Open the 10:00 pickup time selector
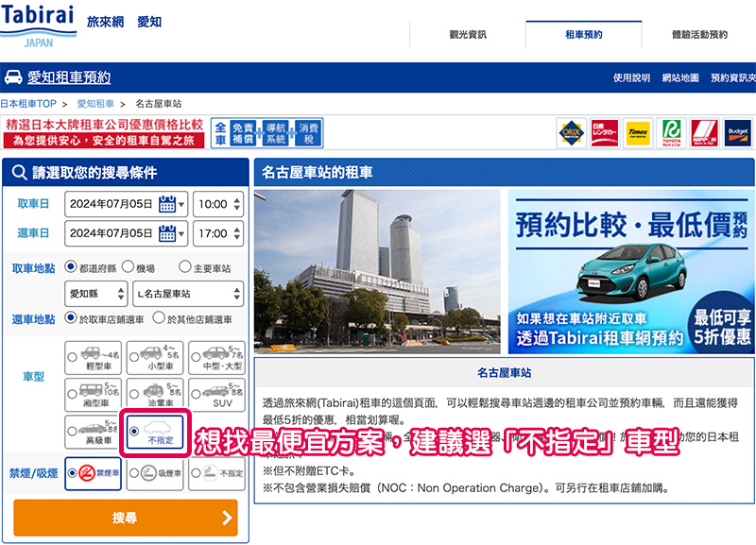 pyautogui.click(x=218, y=204)
